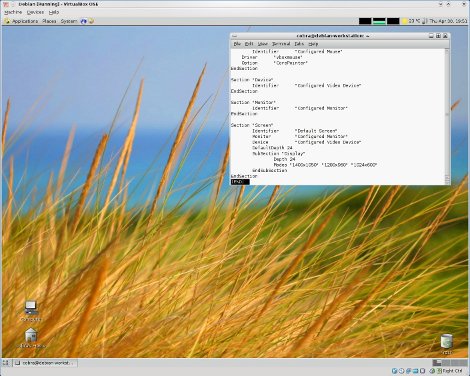Screen dimensions: 470x376
Task: Open the terminal window menu icon in title bar
Action: pyautogui.click(x=234, y=36)
